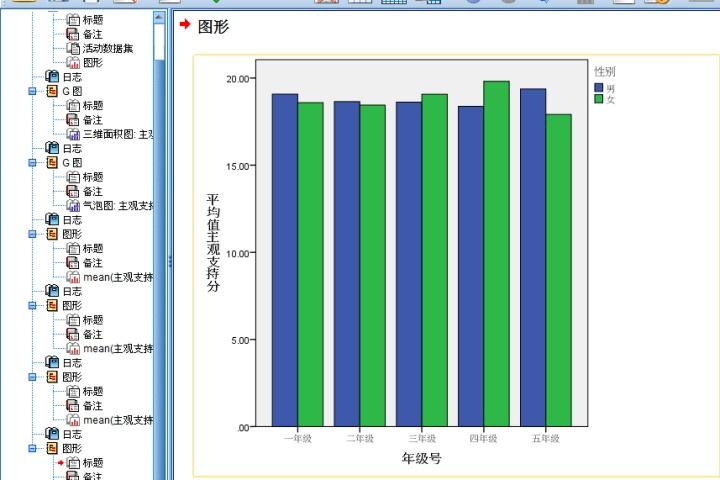Screen dimensions: 720x480
Task: Open the 三维面积图 chart item
Action: click(x=118, y=134)
